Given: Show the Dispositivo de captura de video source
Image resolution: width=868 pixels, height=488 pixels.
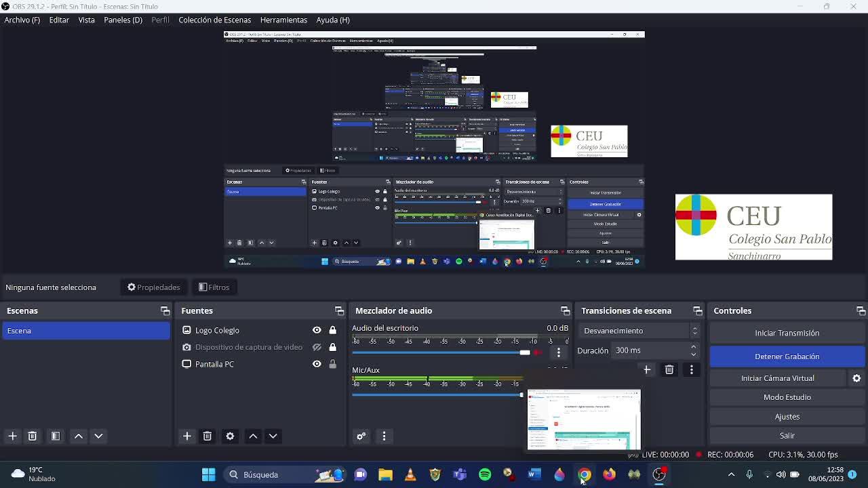Looking at the screenshot, I should pos(317,347).
